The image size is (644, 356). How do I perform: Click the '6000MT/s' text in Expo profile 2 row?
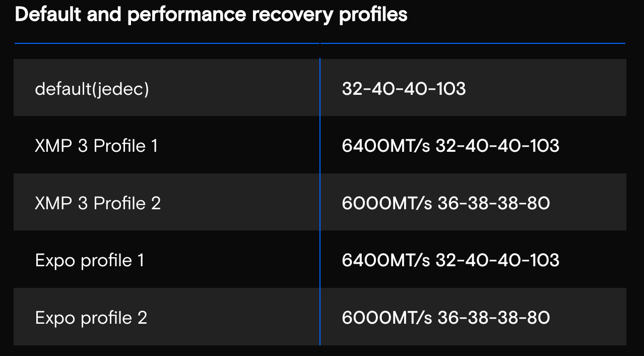(x=387, y=318)
